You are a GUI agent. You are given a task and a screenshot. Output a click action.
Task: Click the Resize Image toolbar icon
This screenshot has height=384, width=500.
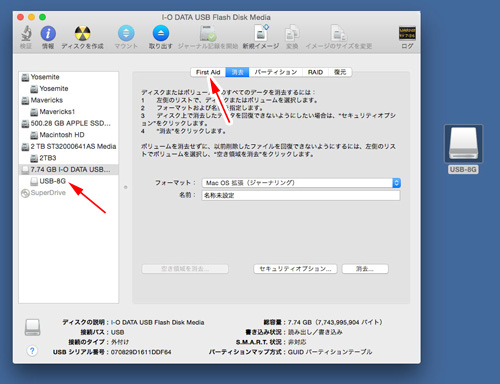[x=339, y=33]
